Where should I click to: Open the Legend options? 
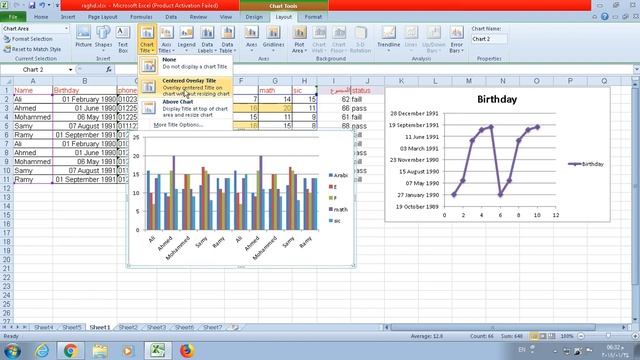(x=187, y=39)
